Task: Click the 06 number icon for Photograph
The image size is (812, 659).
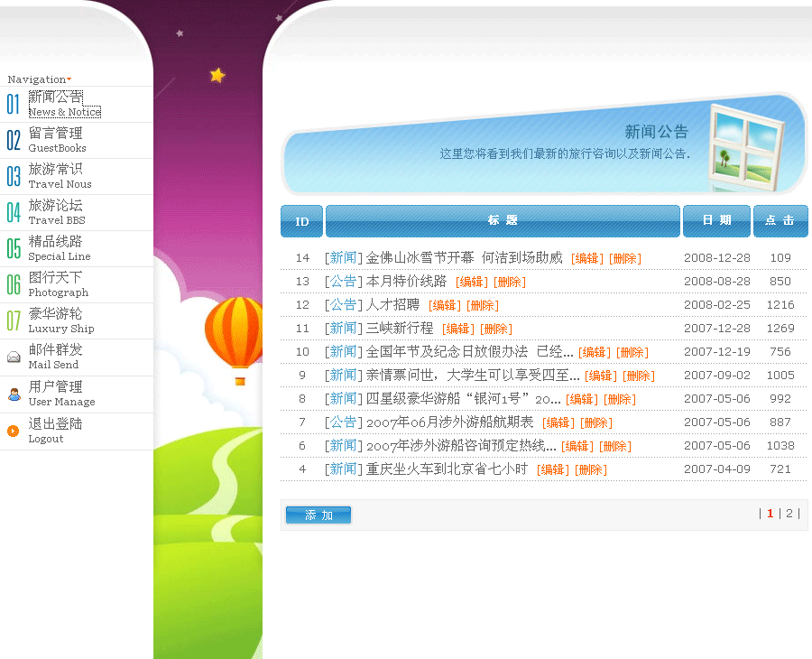Action: click(13, 285)
